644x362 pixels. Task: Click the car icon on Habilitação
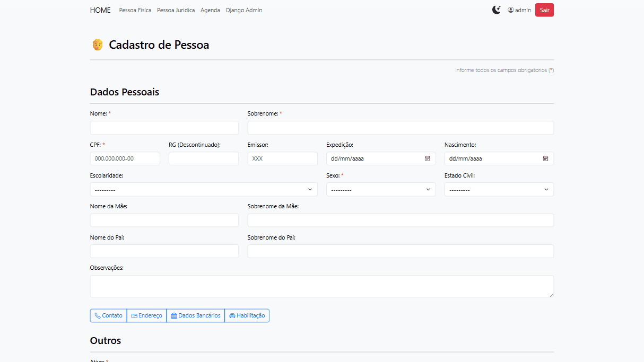tap(232, 315)
